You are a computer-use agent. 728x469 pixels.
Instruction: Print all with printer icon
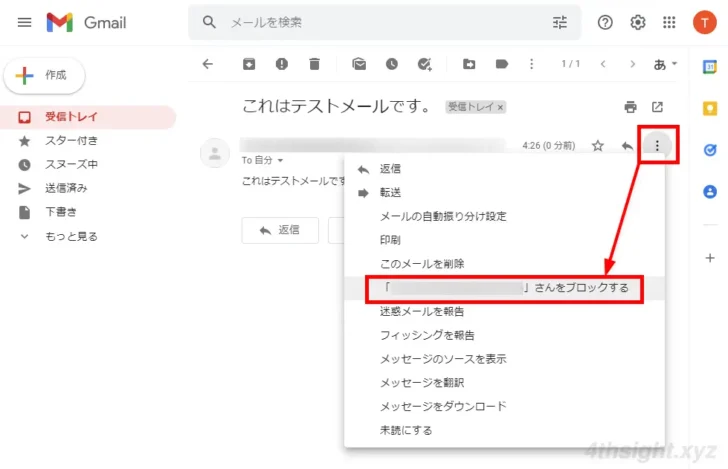click(x=630, y=107)
